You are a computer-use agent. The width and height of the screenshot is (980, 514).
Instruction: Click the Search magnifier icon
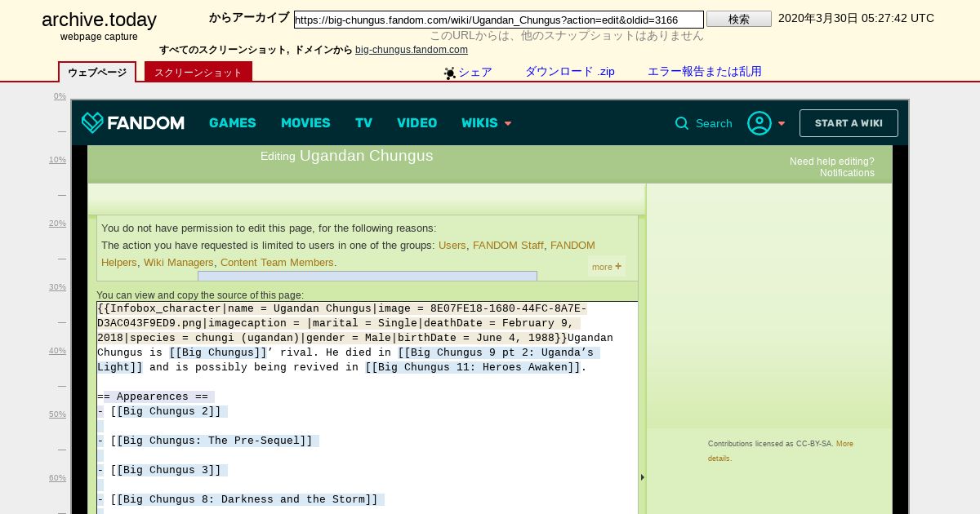pos(682,123)
